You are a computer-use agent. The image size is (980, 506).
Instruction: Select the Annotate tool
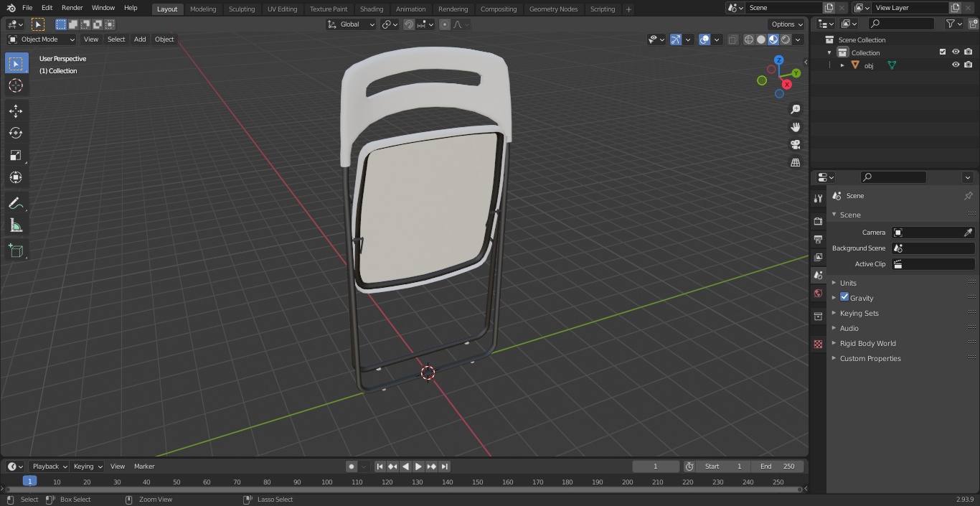click(x=16, y=203)
